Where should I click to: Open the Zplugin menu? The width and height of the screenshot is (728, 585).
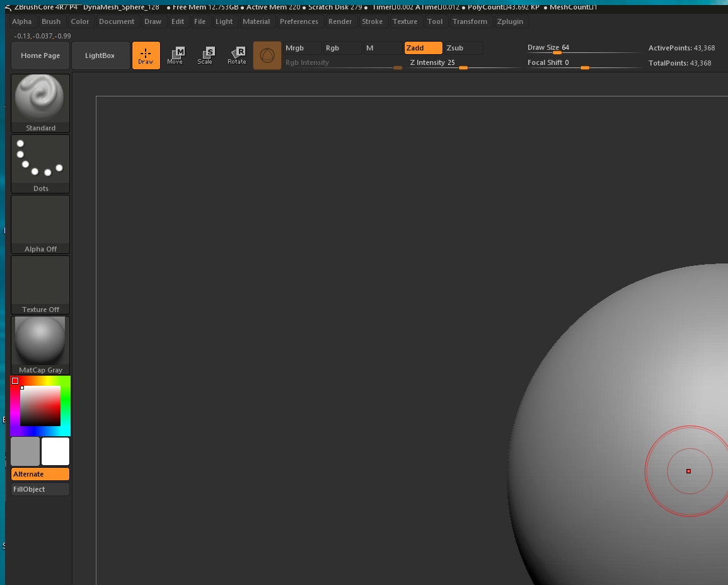pyautogui.click(x=509, y=21)
